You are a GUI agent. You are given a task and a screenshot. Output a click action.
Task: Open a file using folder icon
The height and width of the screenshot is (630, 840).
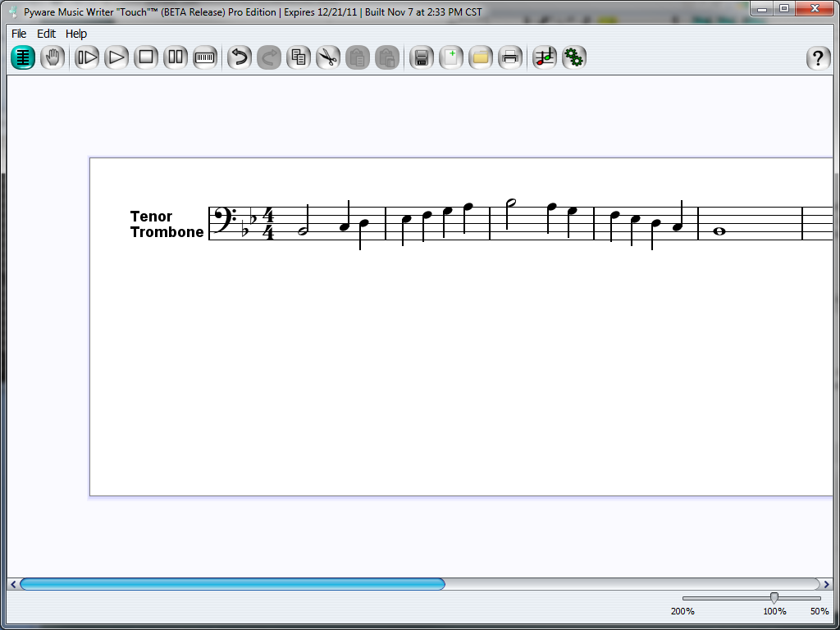tap(481, 57)
